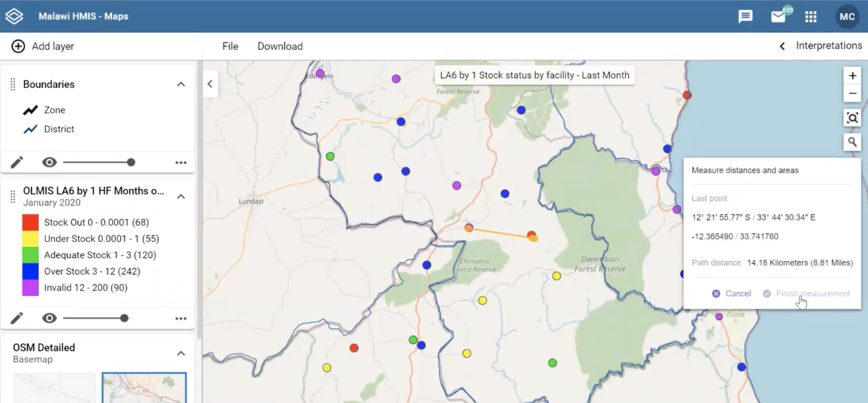This screenshot has height=403, width=868.
Task: Cancel the distance measurement
Action: point(731,294)
